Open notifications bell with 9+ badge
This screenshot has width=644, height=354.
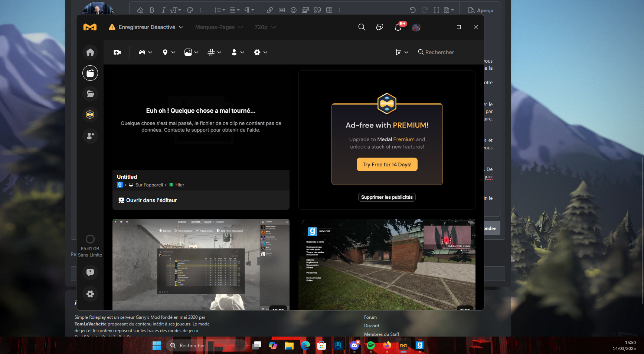(x=398, y=27)
